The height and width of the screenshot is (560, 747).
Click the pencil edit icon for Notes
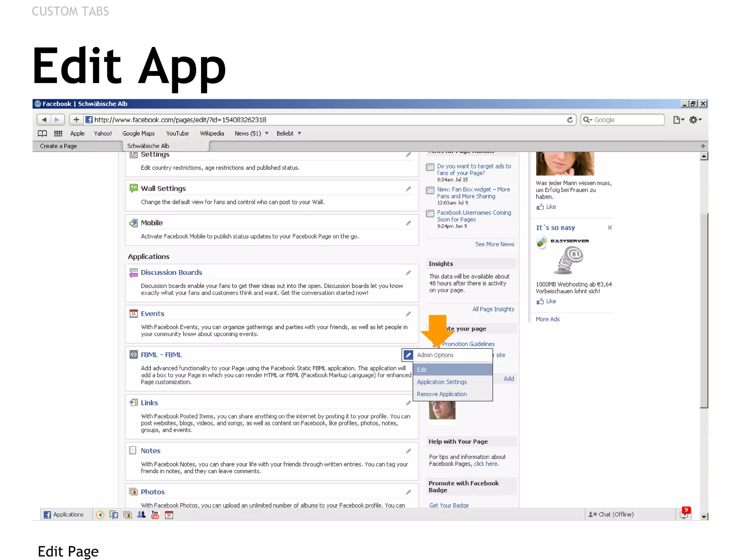click(408, 451)
